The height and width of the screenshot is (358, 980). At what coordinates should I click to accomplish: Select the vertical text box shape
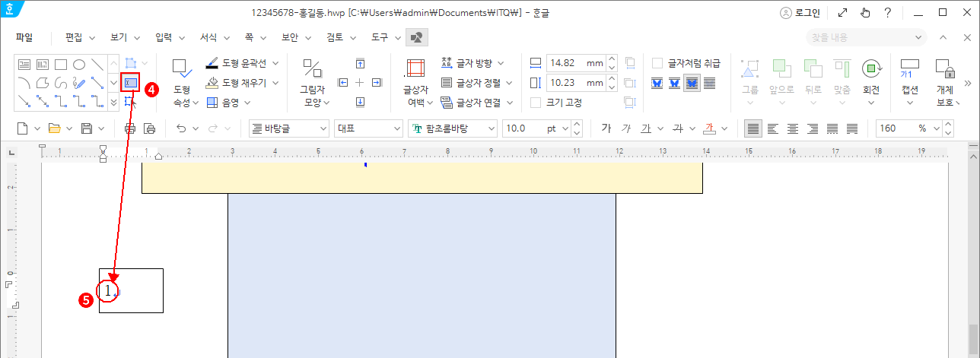pyautogui.click(x=43, y=64)
